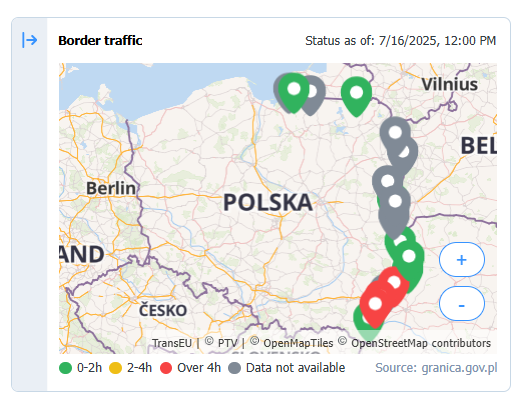516x405 pixels.
Task: Zoom in with the plus button
Action: (x=461, y=259)
